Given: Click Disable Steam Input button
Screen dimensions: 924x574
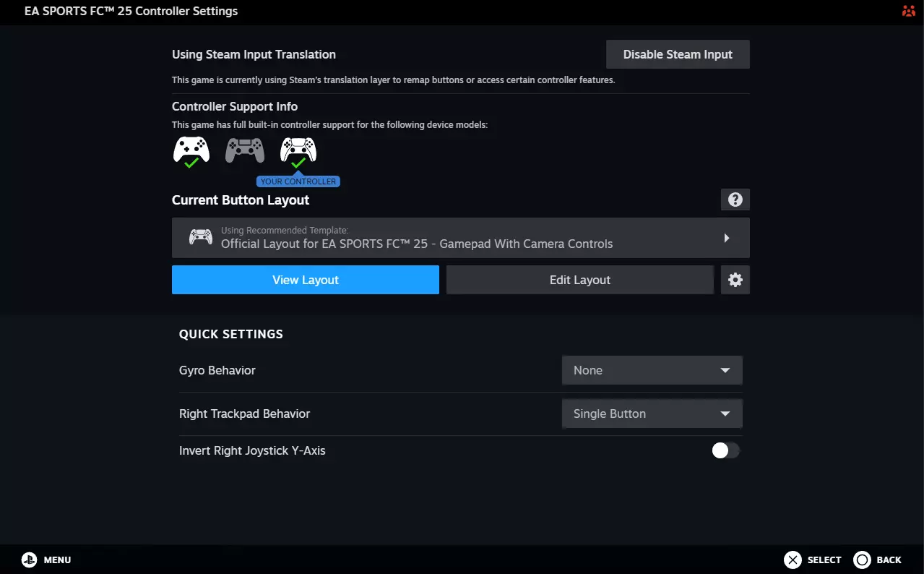Looking at the screenshot, I should (x=678, y=54).
